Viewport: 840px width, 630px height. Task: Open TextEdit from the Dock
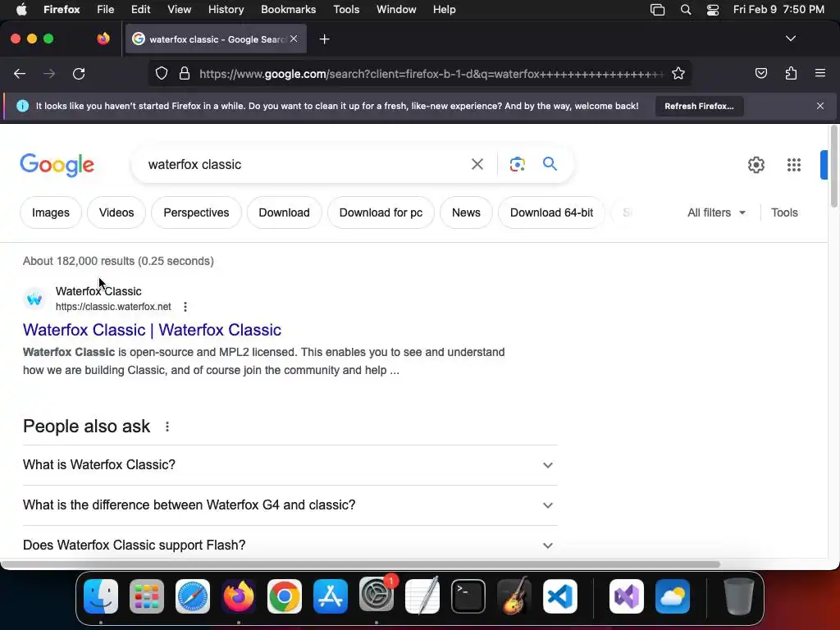[x=422, y=596]
